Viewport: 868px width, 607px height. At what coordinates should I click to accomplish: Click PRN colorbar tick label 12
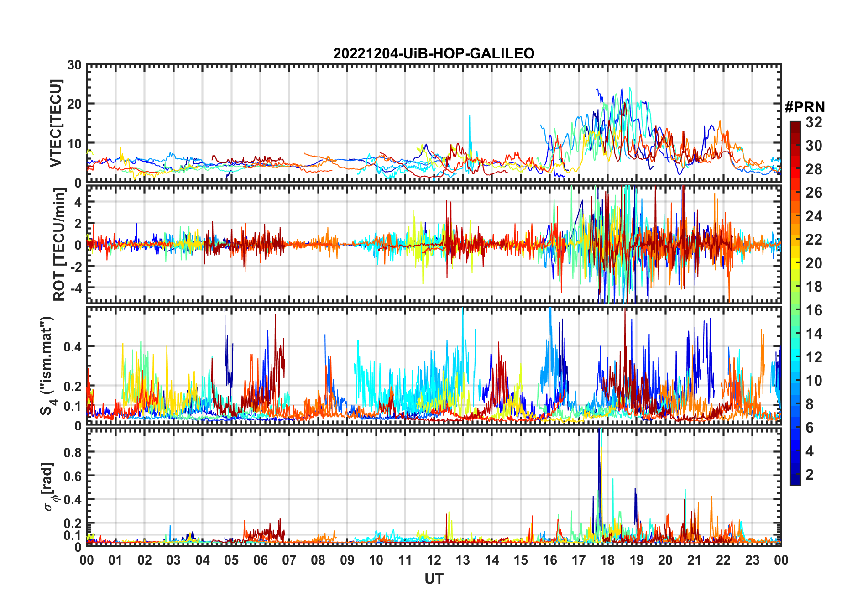(x=814, y=357)
